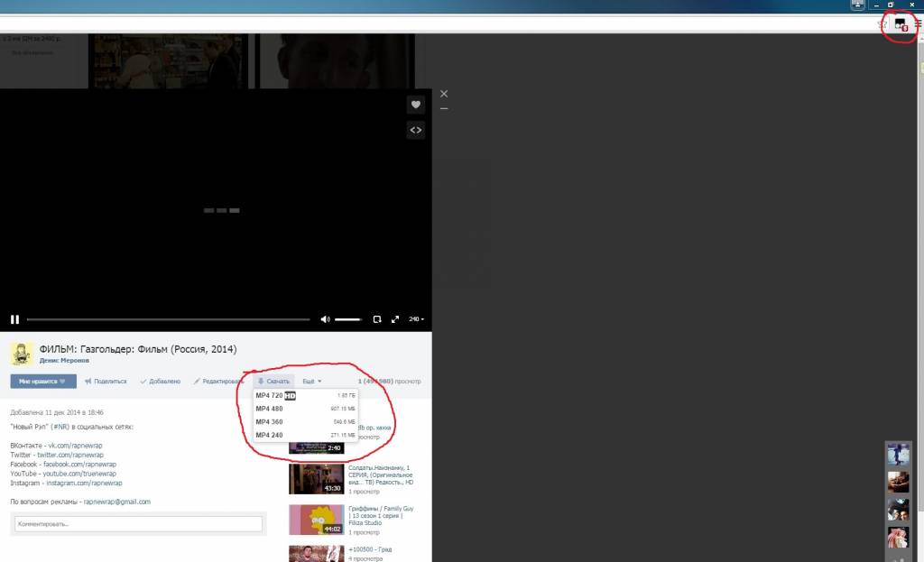Image resolution: width=924 pixels, height=562 pixels.
Task: Click the 'Скачать' download button
Action: point(274,382)
